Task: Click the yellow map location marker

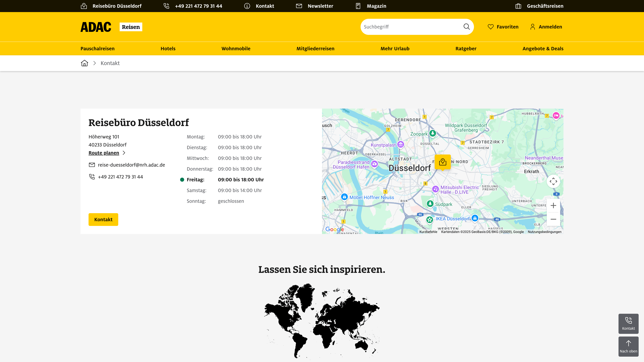Action: 443,162
